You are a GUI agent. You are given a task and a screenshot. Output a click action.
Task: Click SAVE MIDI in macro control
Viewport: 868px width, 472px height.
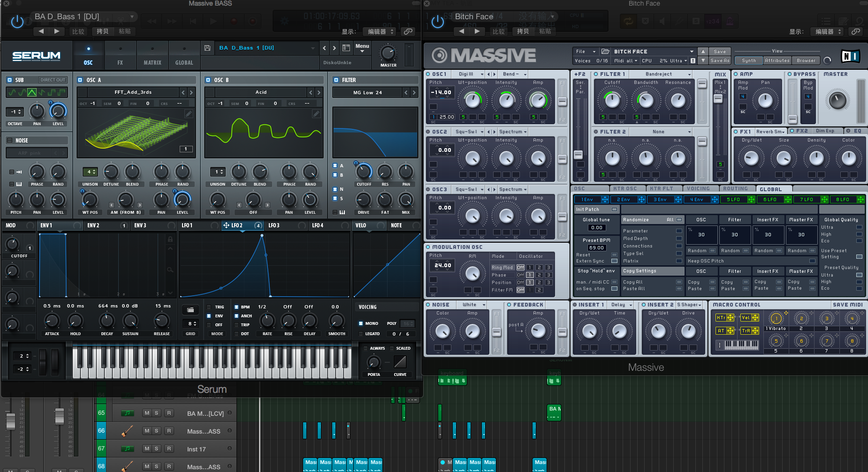tap(847, 305)
